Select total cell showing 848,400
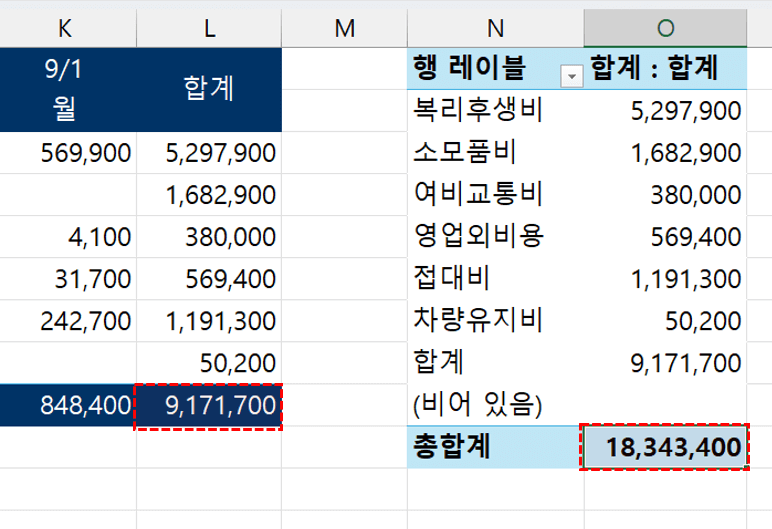Viewport: 772px width, 529px height. coord(68,405)
